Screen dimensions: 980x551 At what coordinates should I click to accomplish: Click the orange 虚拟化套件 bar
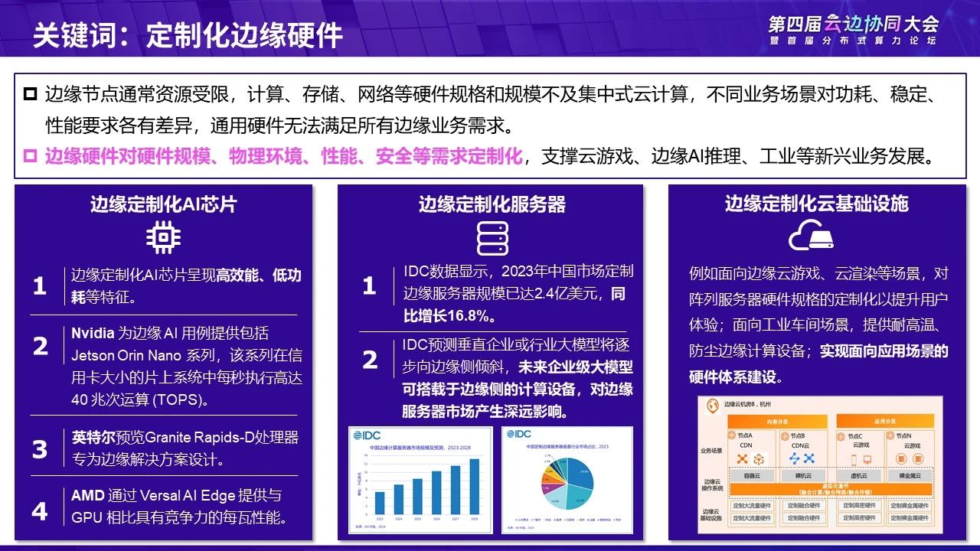831,489
